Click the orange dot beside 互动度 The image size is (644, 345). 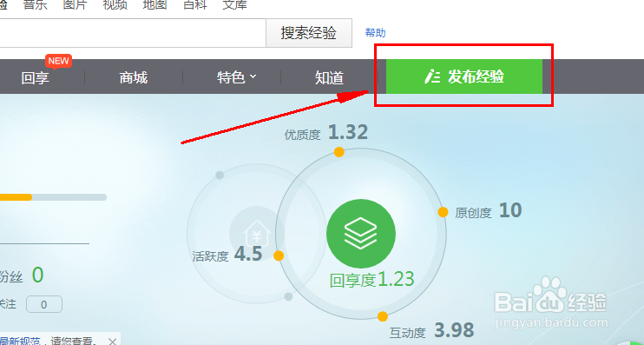[x=383, y=316]
